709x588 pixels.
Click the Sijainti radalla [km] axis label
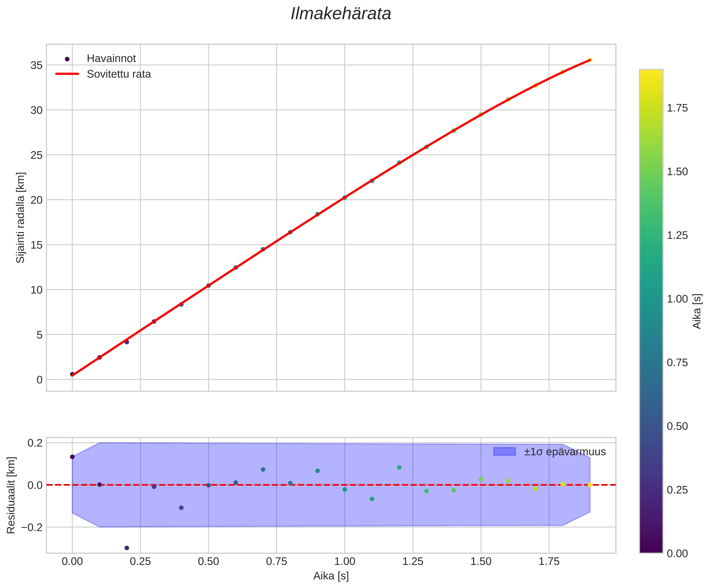[21, 218]
